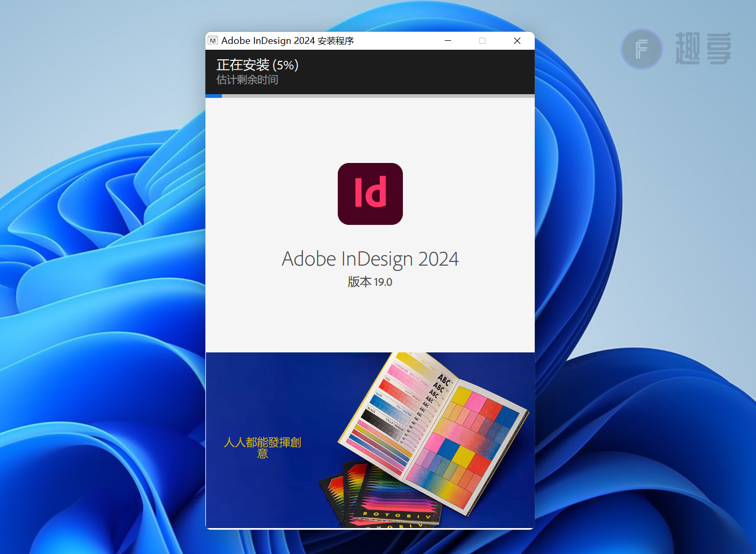Click the disabled maximize button
756x554 pixels.
click(x=482, y=41)
